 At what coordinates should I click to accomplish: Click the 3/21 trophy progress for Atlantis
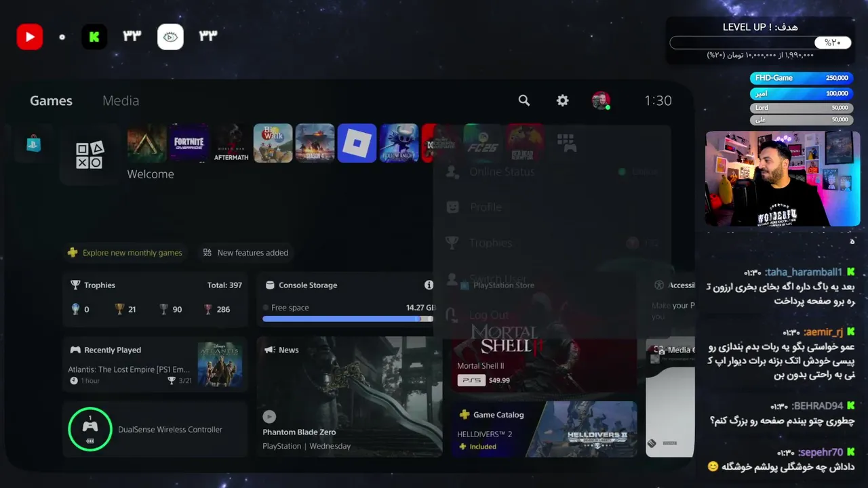pos(185,381)
